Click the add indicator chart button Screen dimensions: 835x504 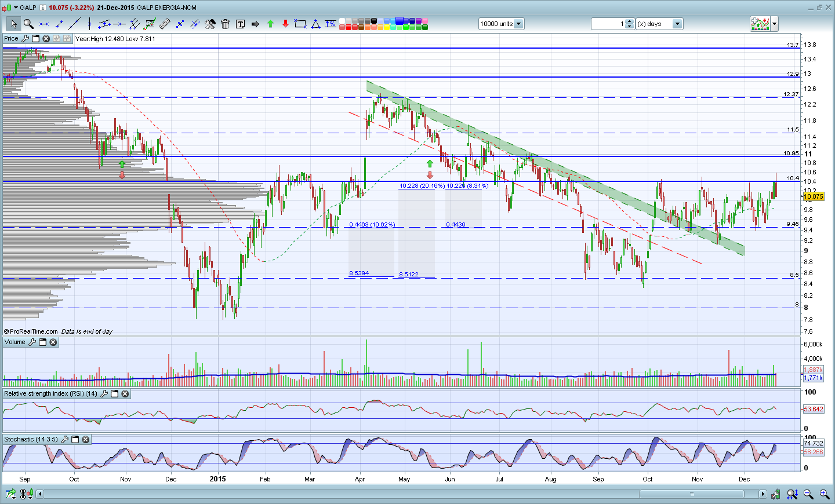point(760,24)
